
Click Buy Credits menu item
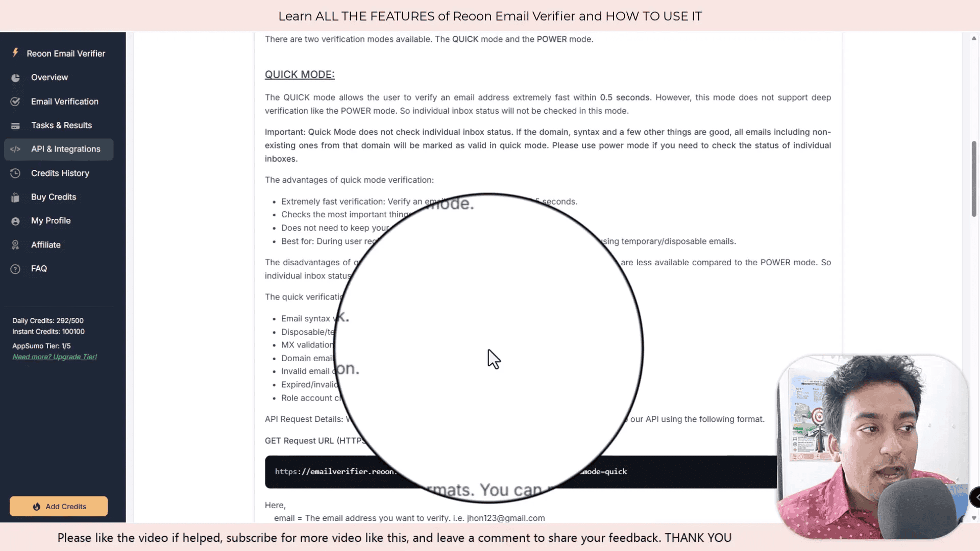53,197
